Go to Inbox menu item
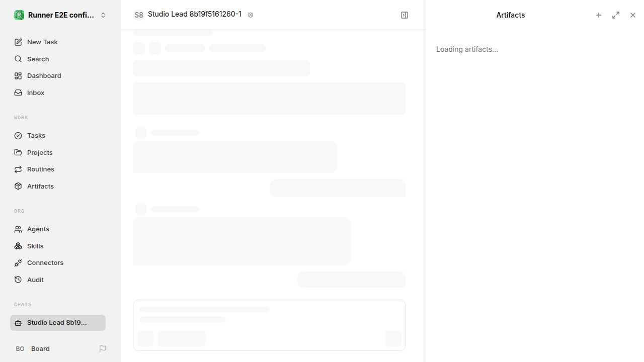The height and width of the screenshot is (362, 644). (x=36, y=93)
